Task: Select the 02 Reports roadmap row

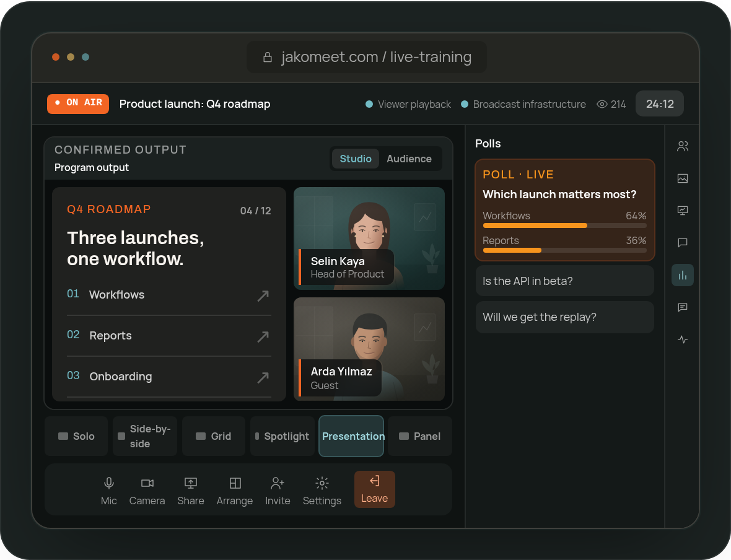Action: pyautogui.click(x=169, y=336)
